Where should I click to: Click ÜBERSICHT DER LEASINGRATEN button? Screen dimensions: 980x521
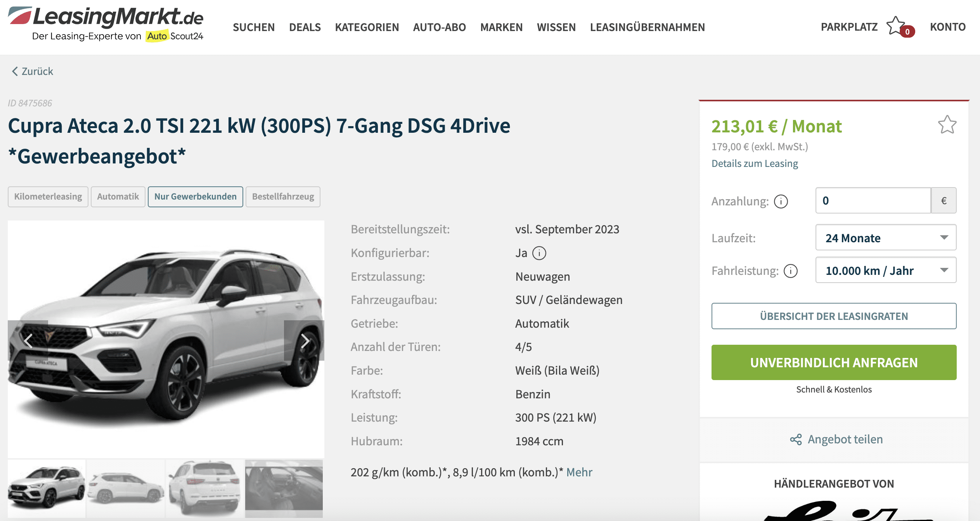(834, 316)
